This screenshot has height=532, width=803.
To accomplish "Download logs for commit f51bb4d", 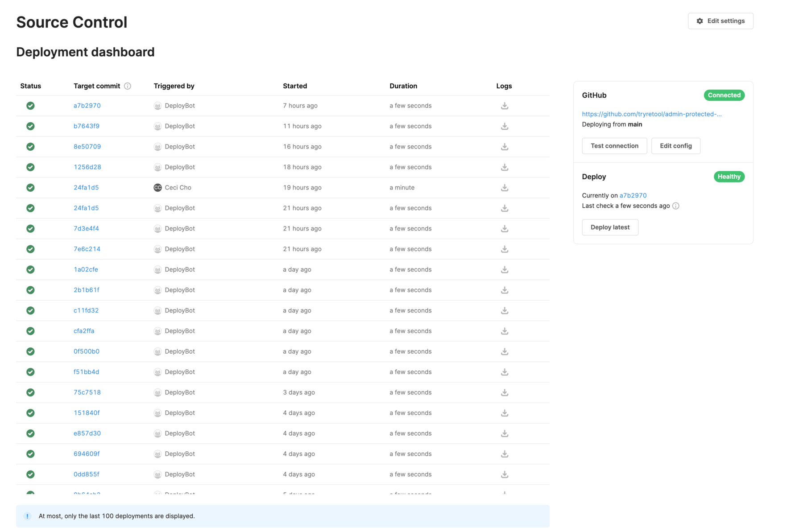I will pos(505,372).
